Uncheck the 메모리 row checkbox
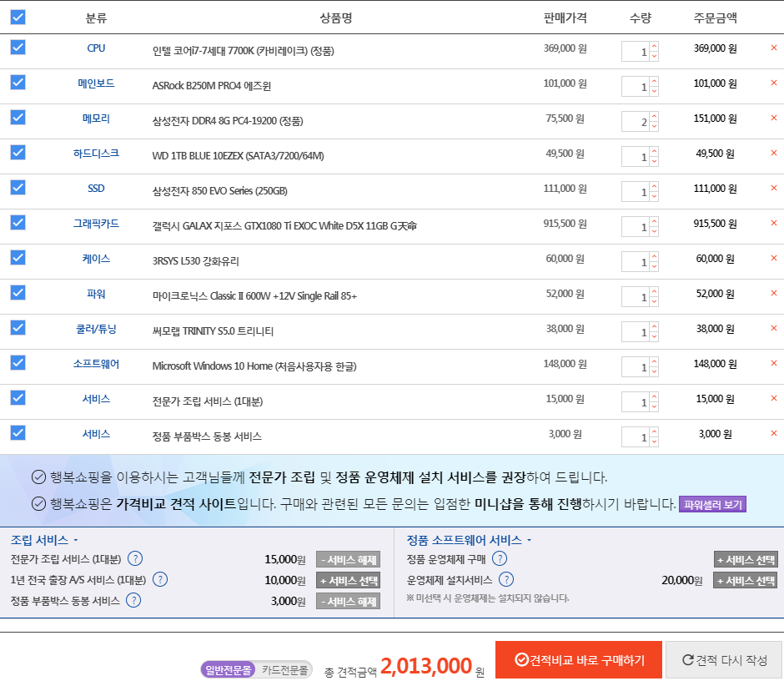 (x=18, y=117)
